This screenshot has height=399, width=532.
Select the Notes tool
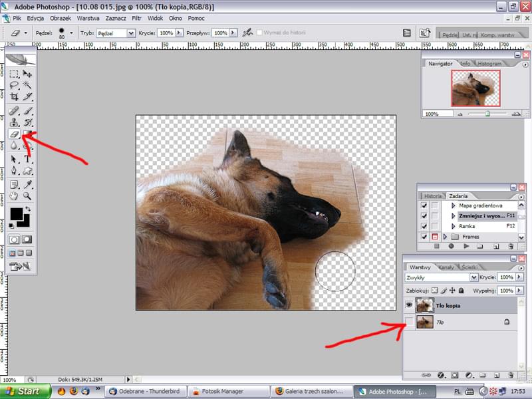click(14, 185)
